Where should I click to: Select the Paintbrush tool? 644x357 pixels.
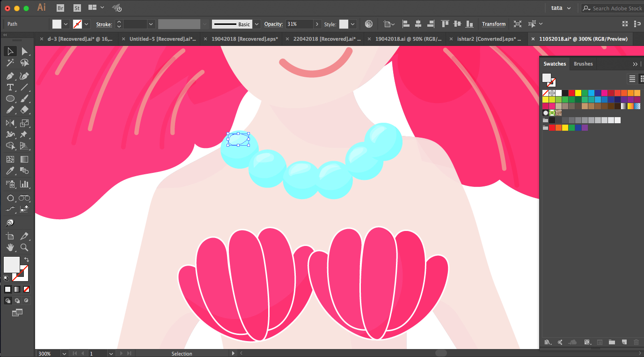coord(25,99)
